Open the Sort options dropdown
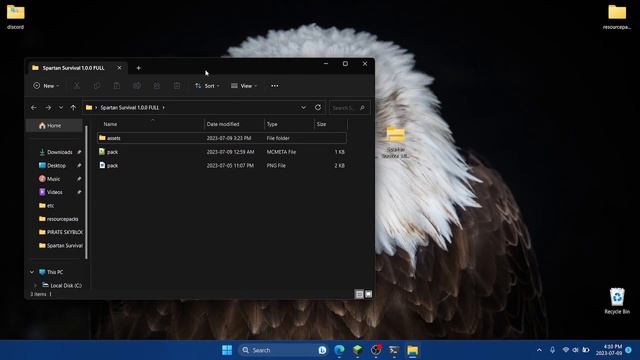640x360 pixels. (207, 86)
